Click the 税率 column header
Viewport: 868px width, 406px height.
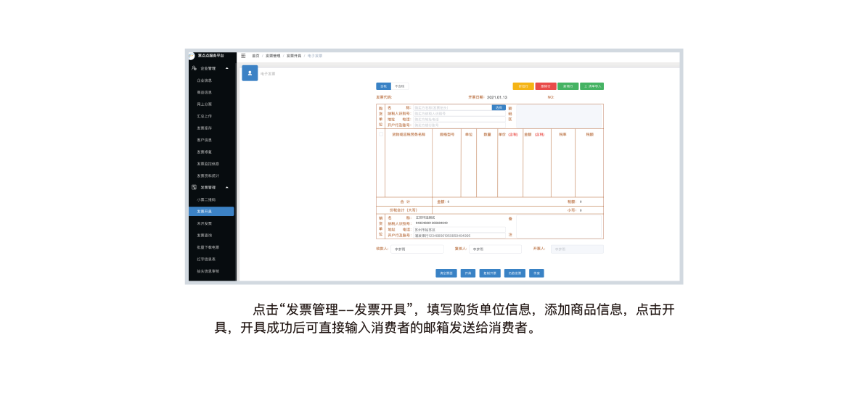point(563,134)
